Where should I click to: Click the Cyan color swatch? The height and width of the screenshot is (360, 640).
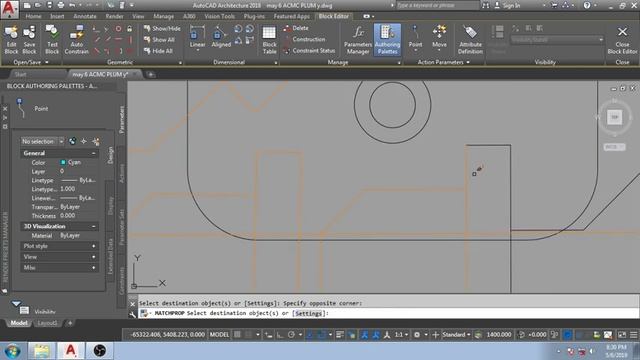pos(63,162)
